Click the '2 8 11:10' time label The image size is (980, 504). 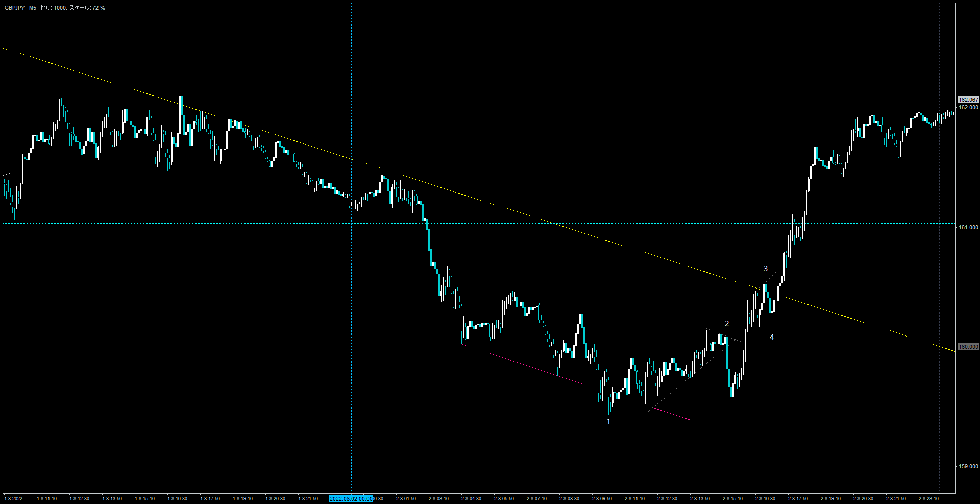(634, 499)
